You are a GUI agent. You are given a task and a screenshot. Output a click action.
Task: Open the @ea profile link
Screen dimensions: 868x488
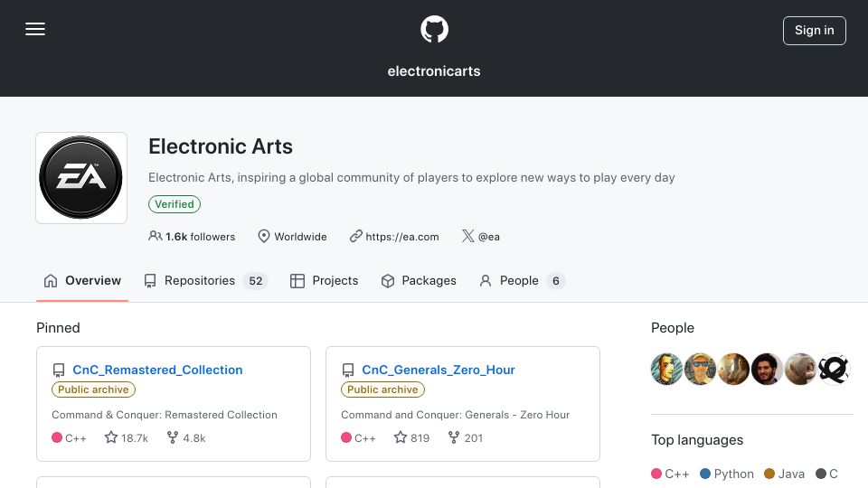point(489,237)
